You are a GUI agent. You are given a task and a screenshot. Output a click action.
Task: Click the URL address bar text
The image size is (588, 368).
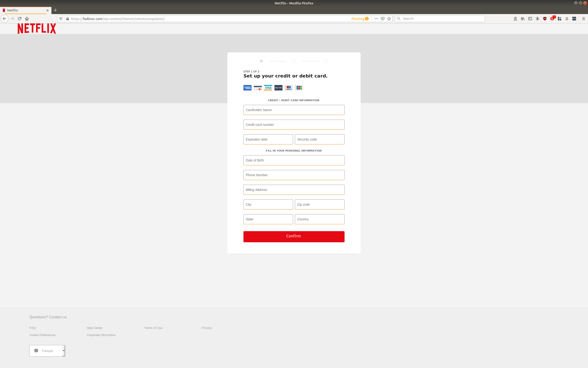pos(118,19)
